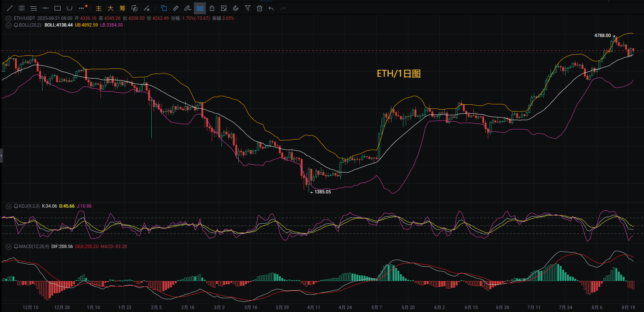Click the ETH/1日图 chart annotation text
This screenshot has width=644, height=312.
tap(399, 73)
